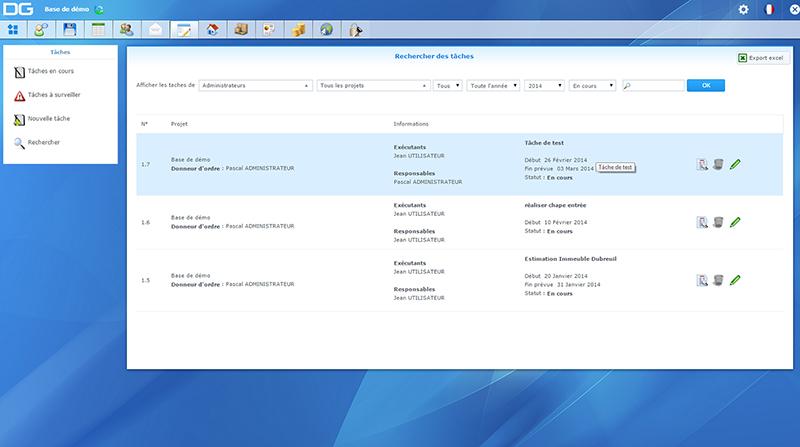Image resolution: width=800 pixels, height=447 pixels.
Task: Open the cardboard boxes stock icon
Action: tap(241, 30)
